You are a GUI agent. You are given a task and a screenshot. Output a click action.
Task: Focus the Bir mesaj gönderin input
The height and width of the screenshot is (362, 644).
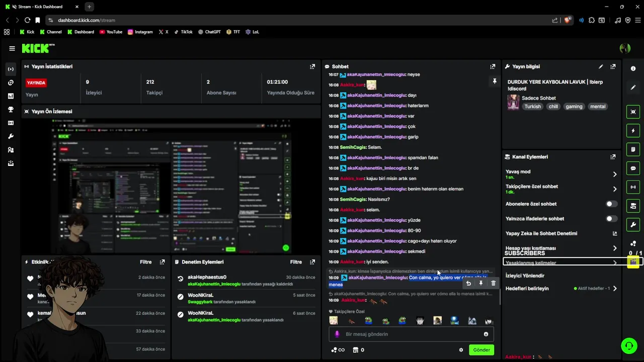[412, 334]
